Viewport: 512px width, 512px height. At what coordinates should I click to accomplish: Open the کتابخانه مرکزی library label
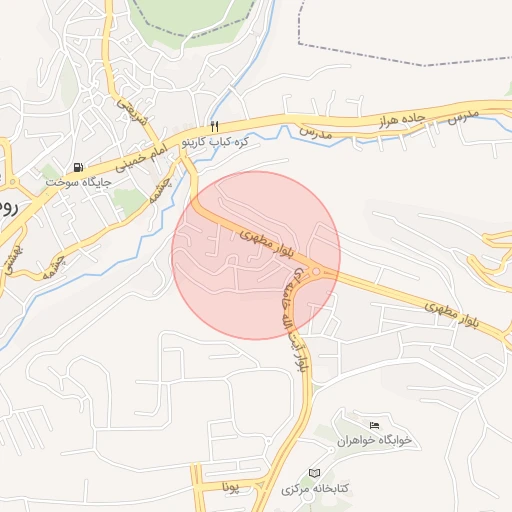tap(315, 489)
